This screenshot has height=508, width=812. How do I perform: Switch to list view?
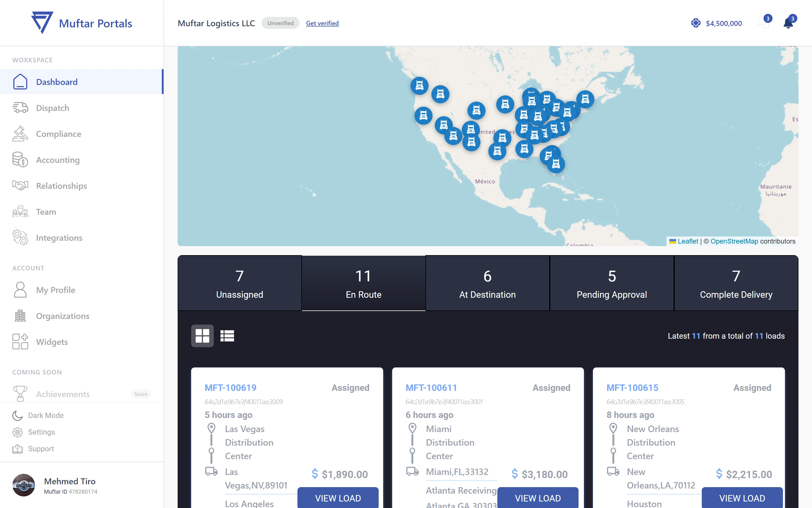(x=227, y=336)
